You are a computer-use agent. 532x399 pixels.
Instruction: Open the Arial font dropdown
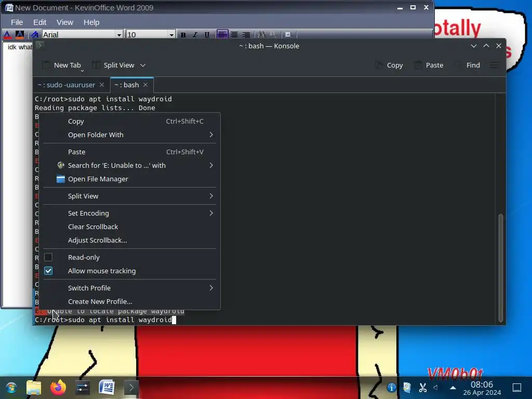click(119, 35)
